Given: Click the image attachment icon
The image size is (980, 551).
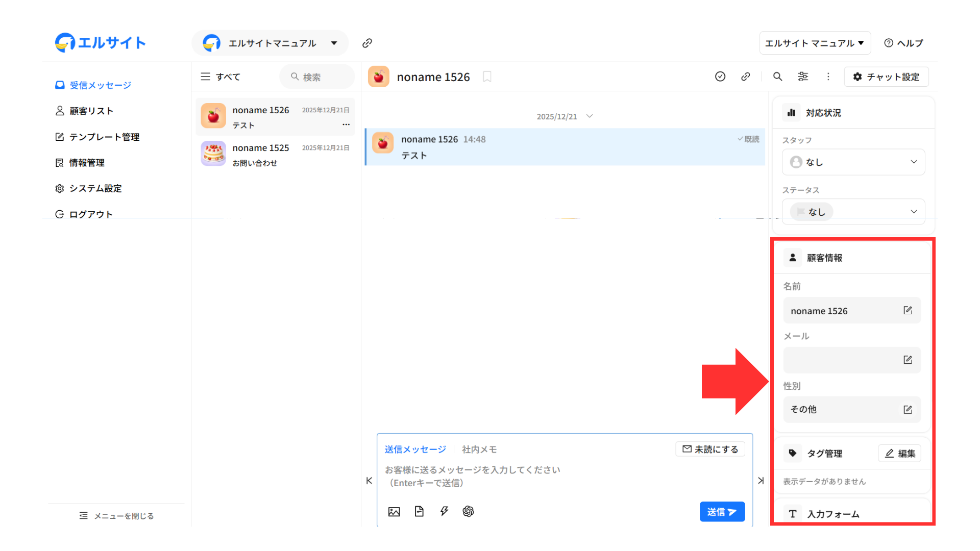Looking at the screenshot, I should (x=394, y=511).
